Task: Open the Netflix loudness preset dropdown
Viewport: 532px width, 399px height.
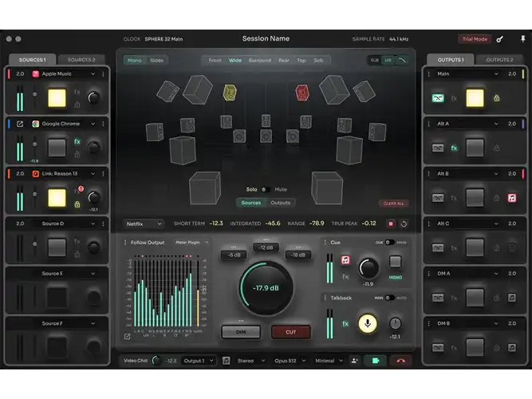Action: (144, 223)
